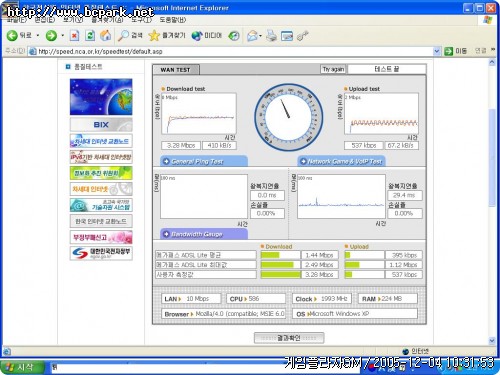Click the result confirm button below panel

point(289,338)
